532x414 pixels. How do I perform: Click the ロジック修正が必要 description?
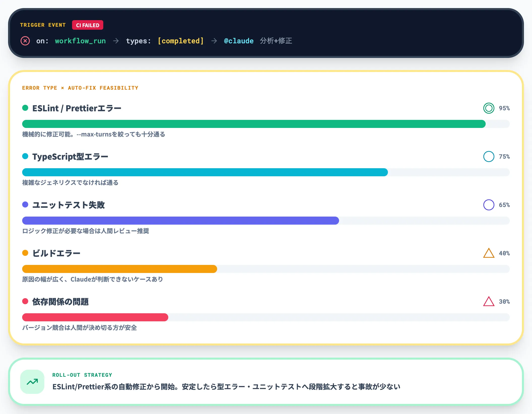[86, 231]
